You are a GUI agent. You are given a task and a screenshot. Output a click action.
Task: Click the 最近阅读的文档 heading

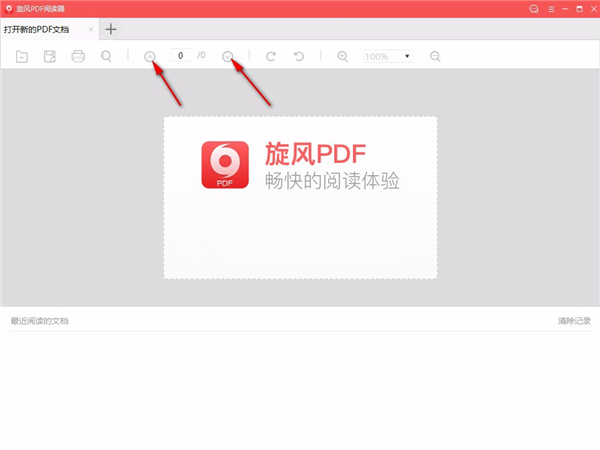coord(39,321)
